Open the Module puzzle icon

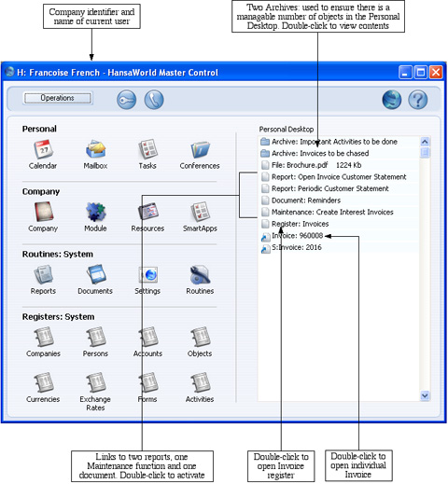pos(95,212)
